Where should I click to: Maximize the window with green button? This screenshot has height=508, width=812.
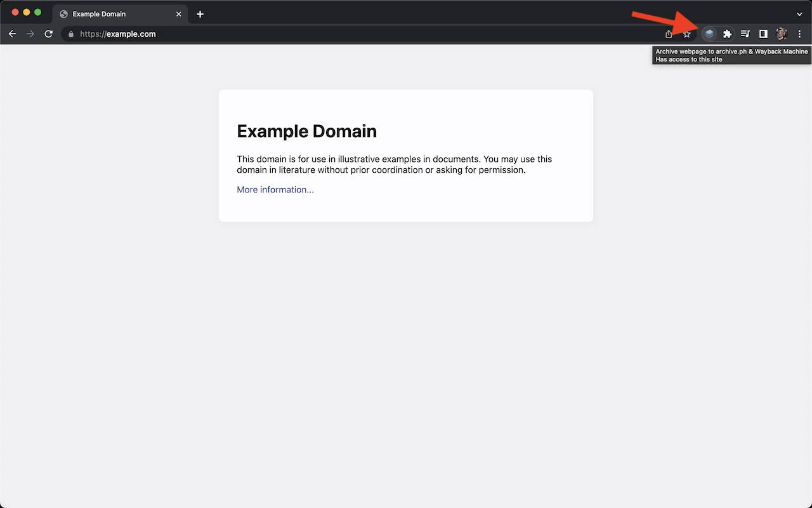(38, 13)
